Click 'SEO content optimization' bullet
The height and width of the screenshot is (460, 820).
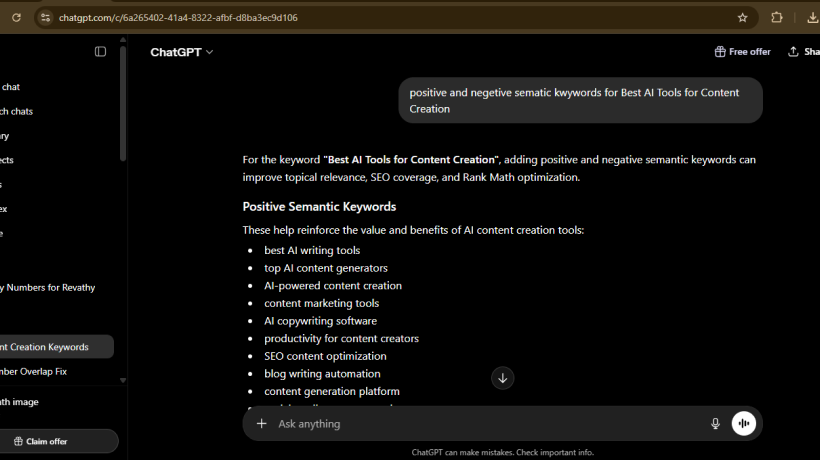325,356
